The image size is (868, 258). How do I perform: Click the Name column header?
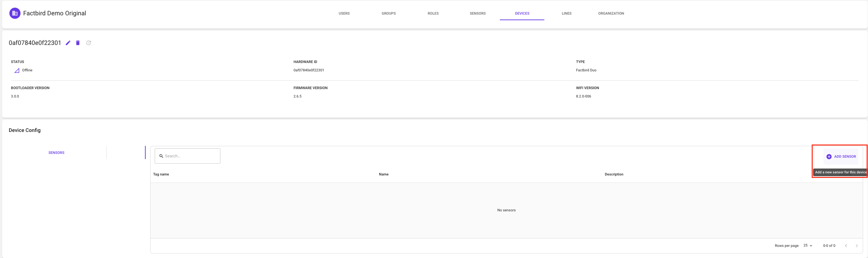(384, 174)
